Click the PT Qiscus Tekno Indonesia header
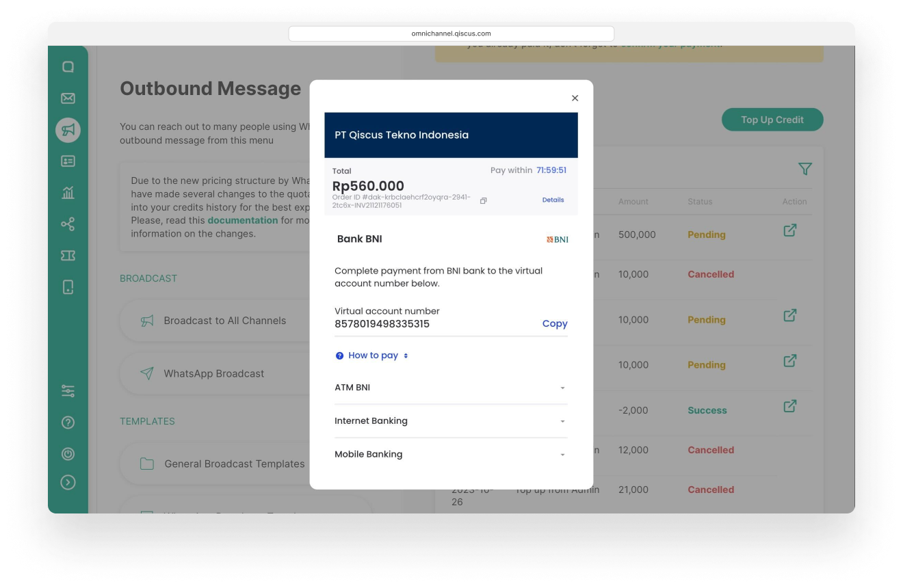Viewport: 903px width, 588px height. pyautogui.click(x=451, y=135)
